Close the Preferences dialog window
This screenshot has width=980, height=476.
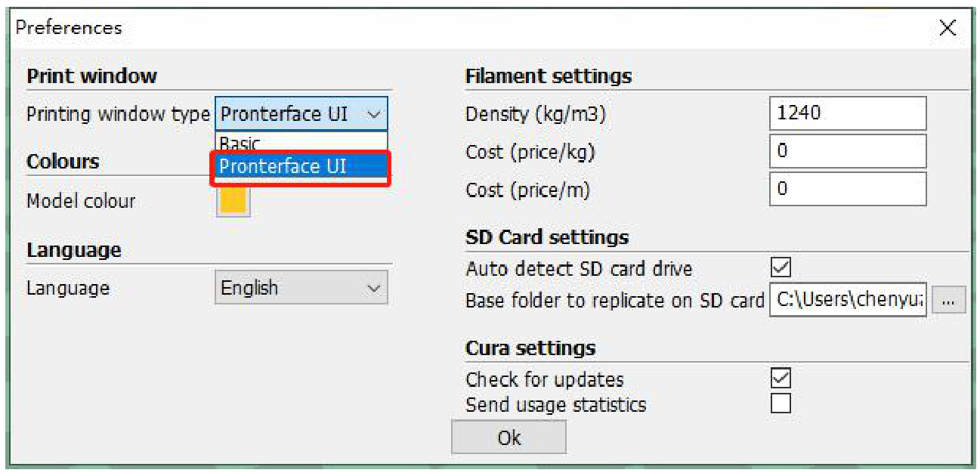tap(948, 29)
